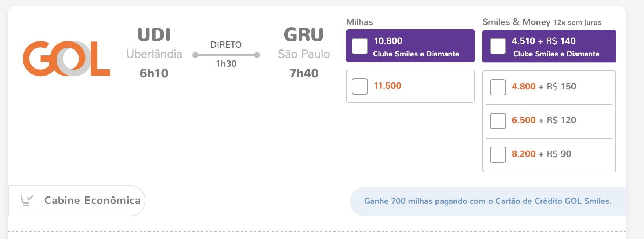Click the GRU arrival airport code
Viewport: 644px width, 239px height.
coord(304,35)
